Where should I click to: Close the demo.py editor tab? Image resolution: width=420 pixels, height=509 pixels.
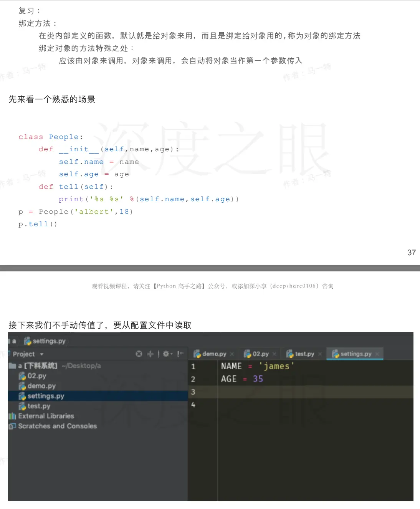click(x=232, y=354)
